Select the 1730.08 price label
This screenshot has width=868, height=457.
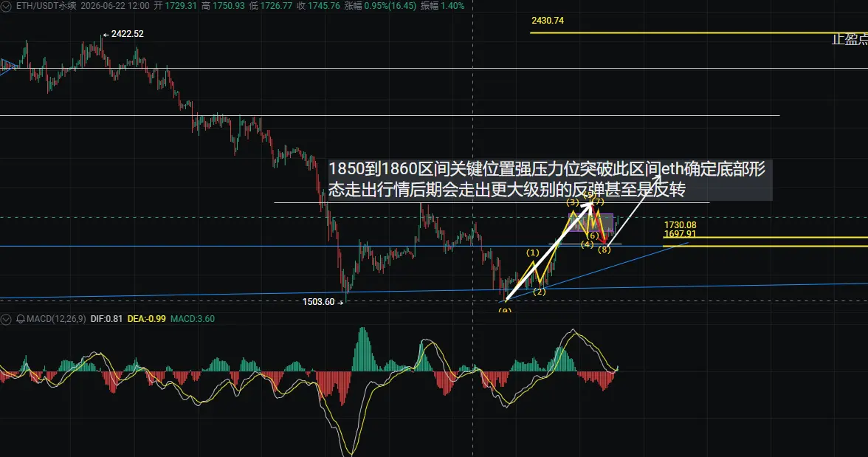pyautogui.click(x=681, y=225)
